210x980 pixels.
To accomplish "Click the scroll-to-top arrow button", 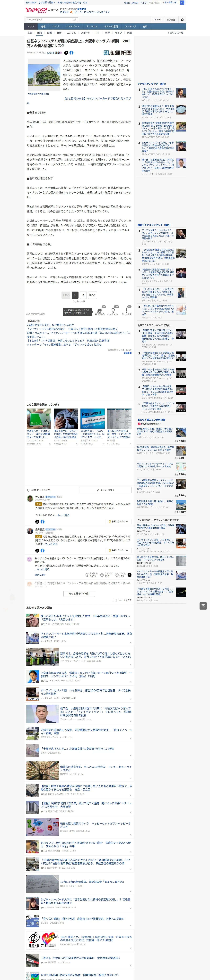I will coord(203,606).
